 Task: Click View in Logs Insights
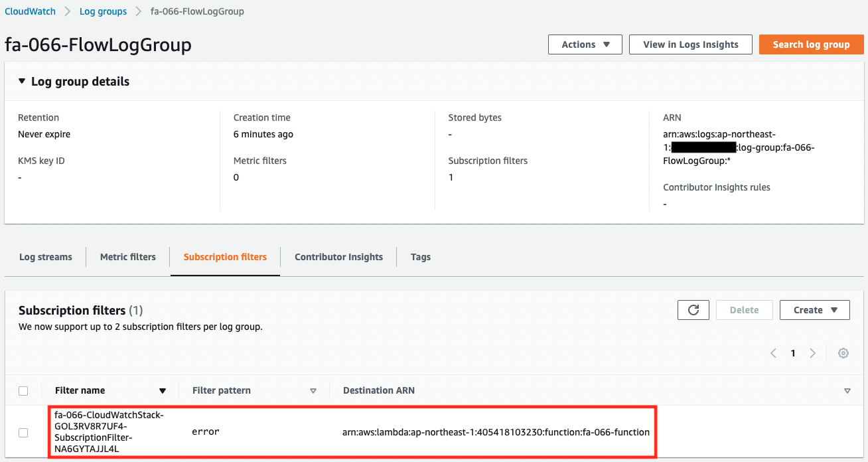click(x=690, y=44)
